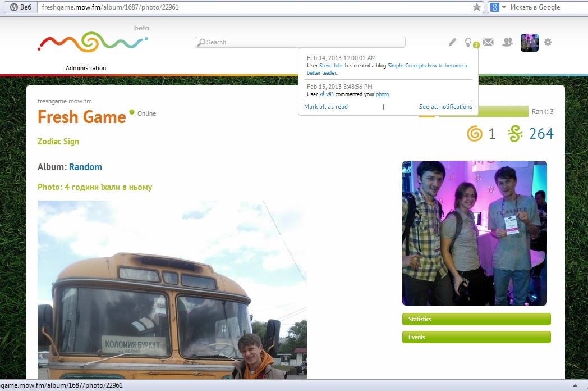
Task: Open the kå vä) user link
Action: tap(326, 94)
